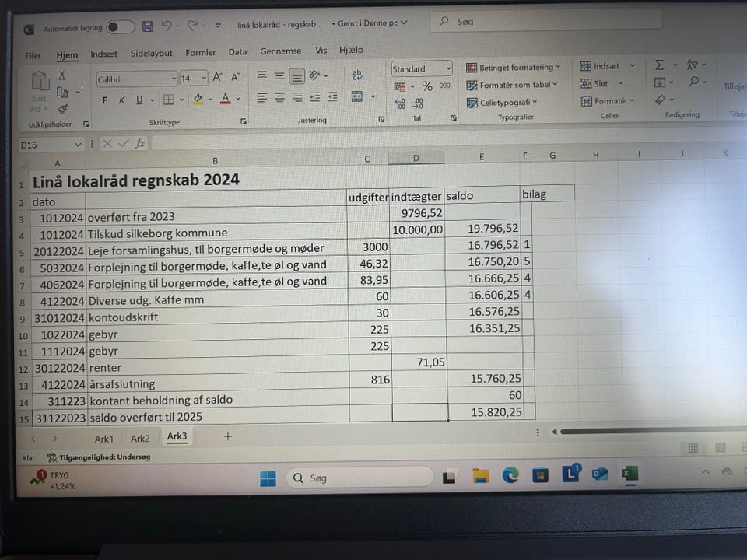Viewport: 747px width, 560px height.
Task: Click the percent style icon
Action: (x=427, y=86)
